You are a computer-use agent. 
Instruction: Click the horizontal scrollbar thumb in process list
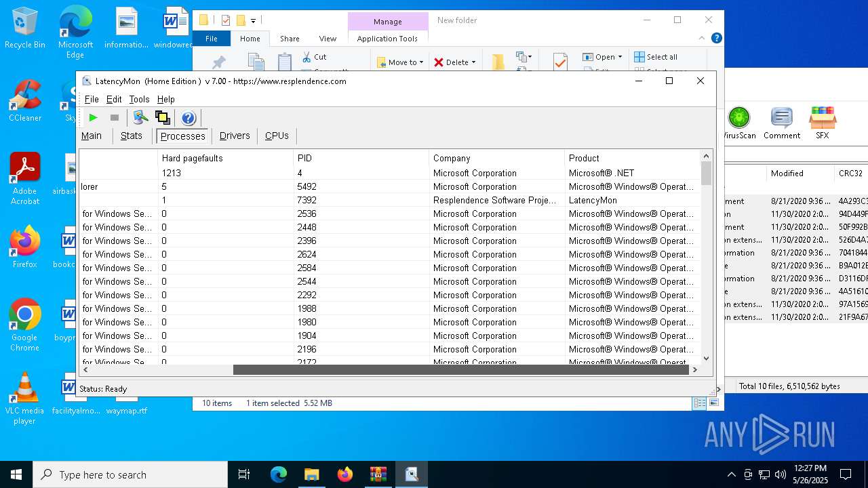click(x=460, y=369)
